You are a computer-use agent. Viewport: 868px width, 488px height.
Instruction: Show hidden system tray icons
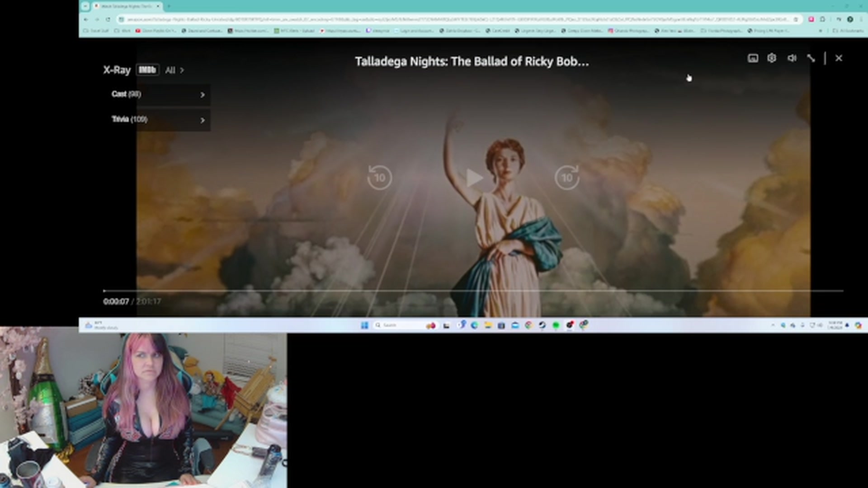click(773, 325)
